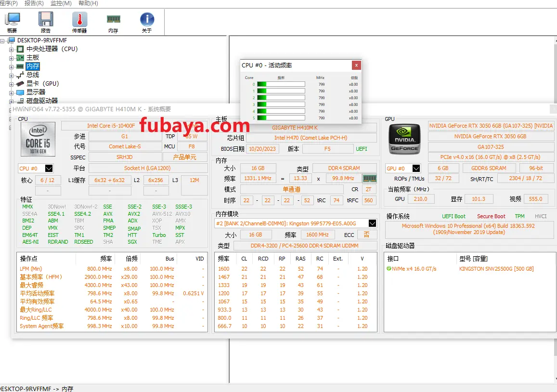Close the CPU #0 活动频率 popup
The height and width of the screenshot is (392, 557).
coord(356,65)
